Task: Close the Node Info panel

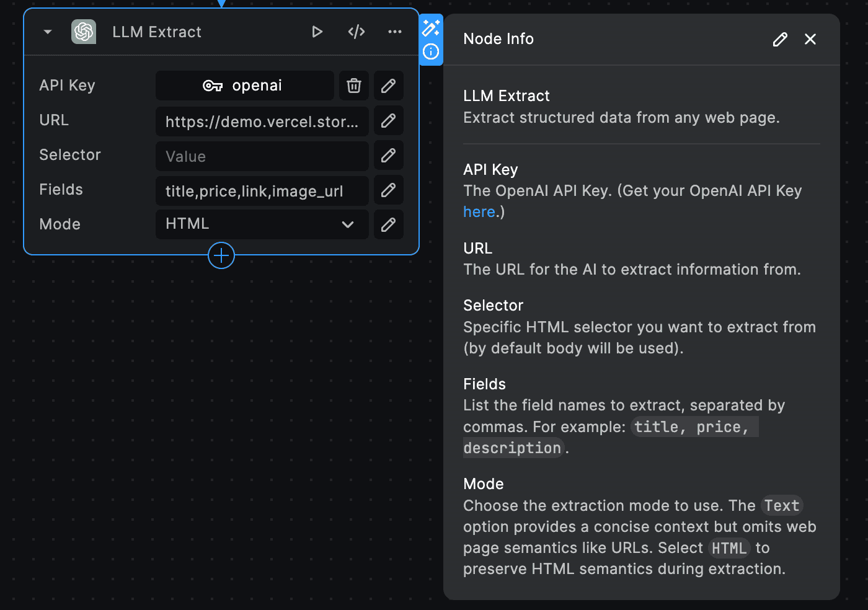Action: pos(810,39)
